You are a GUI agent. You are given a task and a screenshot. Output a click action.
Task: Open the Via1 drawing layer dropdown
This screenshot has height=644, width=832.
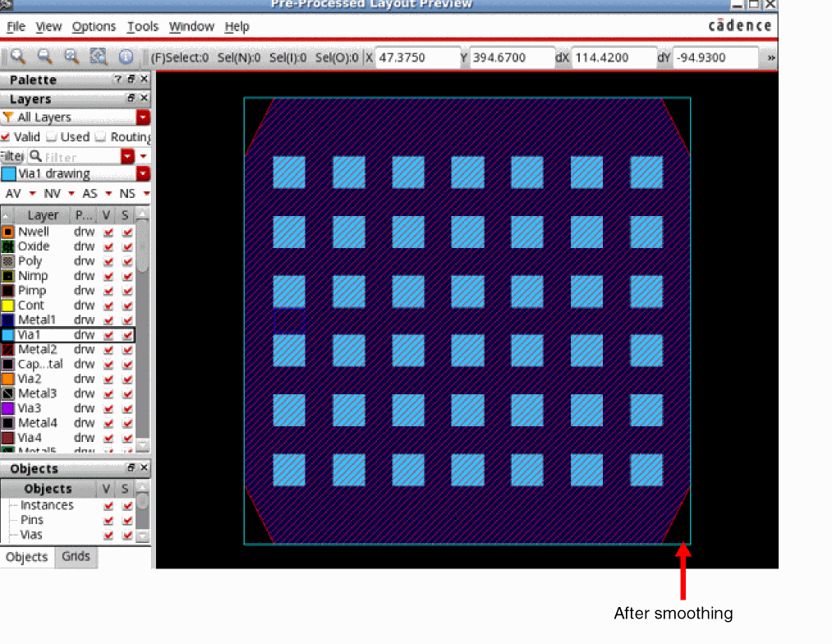click(x=143, y=173)
